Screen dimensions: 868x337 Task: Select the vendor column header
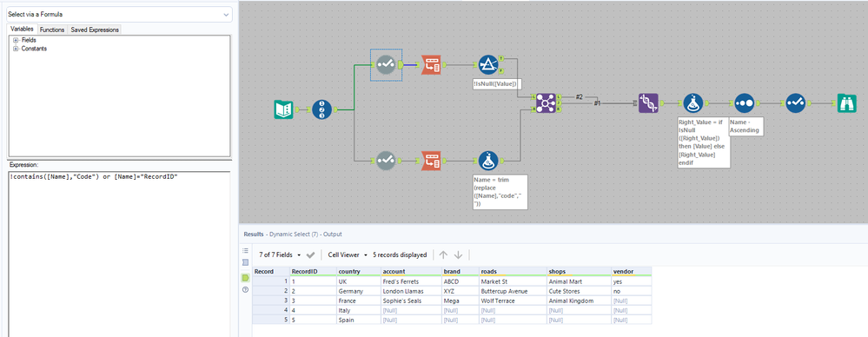[x=632, y=272]
